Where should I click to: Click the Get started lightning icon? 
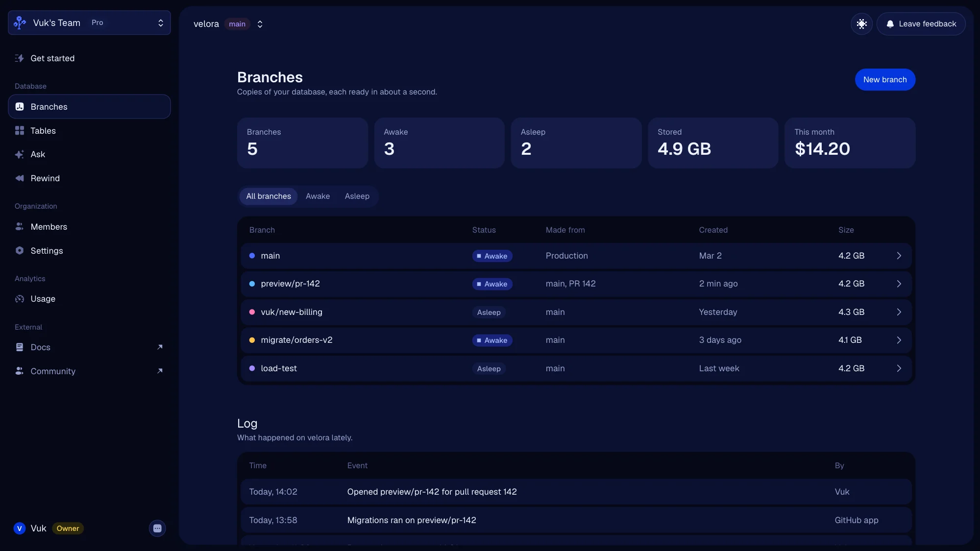20,58
